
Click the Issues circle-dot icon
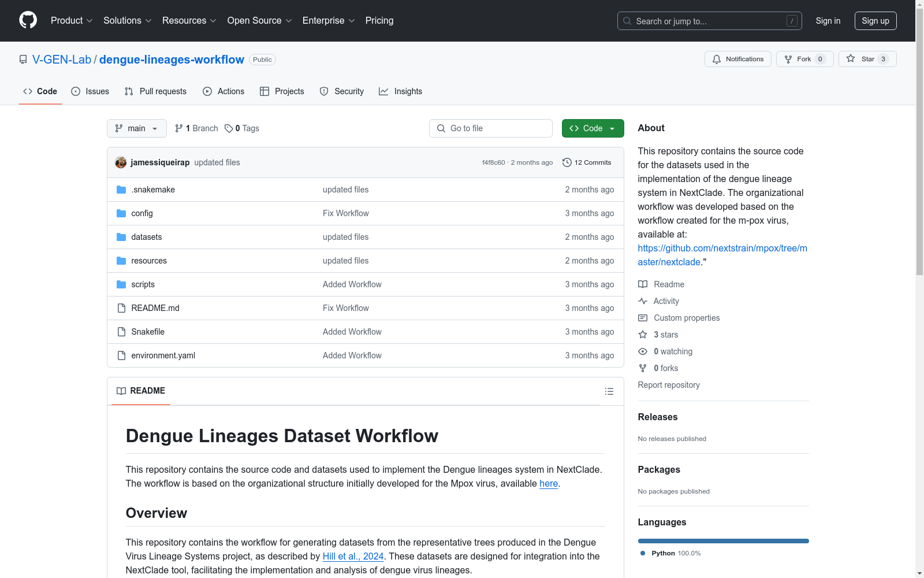(x=76, y=91)
